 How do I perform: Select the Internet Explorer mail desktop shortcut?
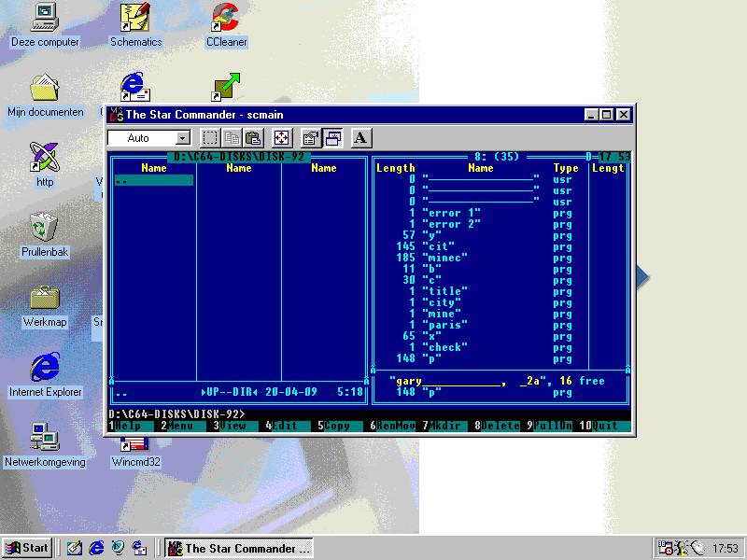[135, 87]
